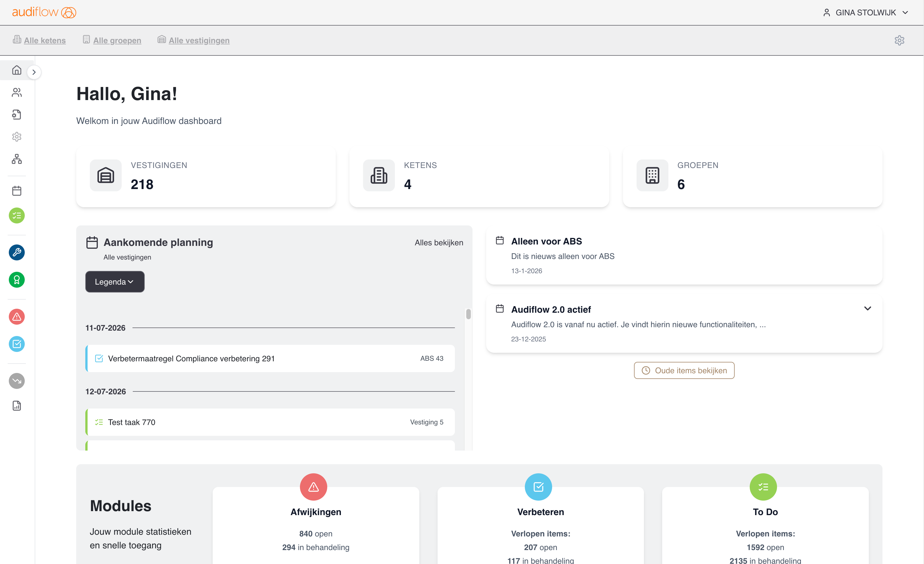Click the blue Verbeteren module icon
This screenshot has width=924, height=564.
pyautogui.click(x=538, y=487)
